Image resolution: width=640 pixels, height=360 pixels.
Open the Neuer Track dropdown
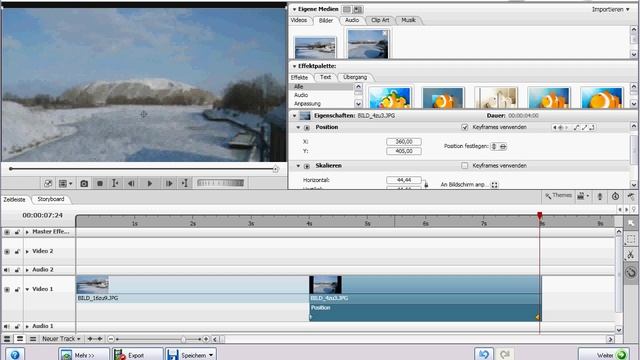click(x=61, y=339)
